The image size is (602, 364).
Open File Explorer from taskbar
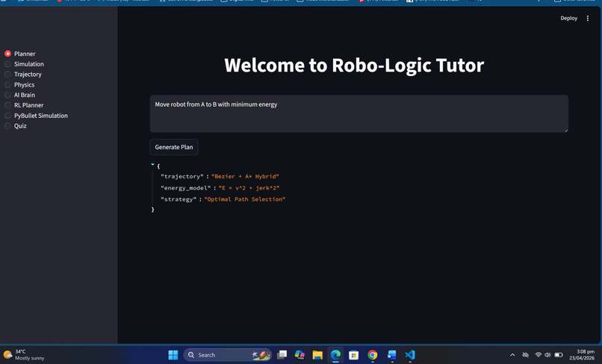point(317,355)
